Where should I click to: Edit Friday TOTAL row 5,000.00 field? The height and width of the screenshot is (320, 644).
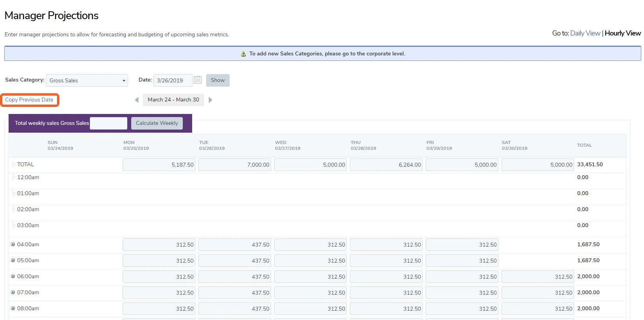[462, 165]
